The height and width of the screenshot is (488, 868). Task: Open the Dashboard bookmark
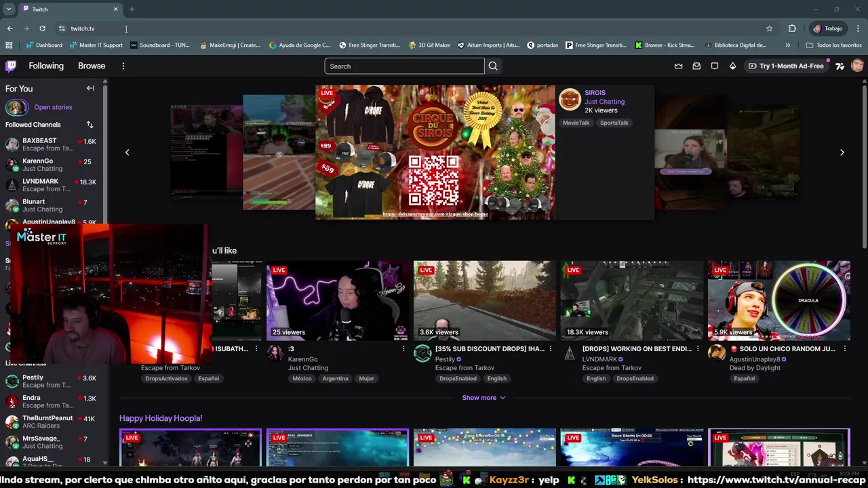44,45
